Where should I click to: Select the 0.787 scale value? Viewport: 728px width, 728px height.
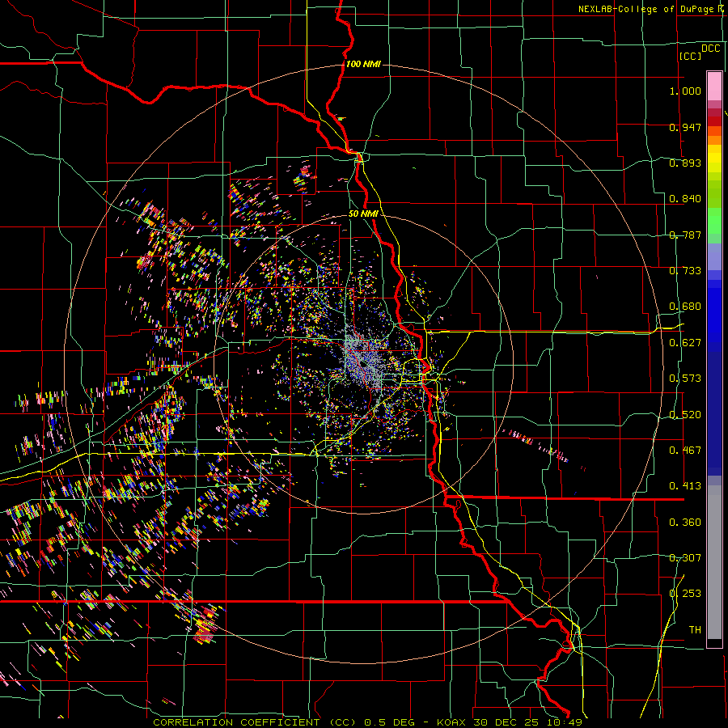point(685,235)
